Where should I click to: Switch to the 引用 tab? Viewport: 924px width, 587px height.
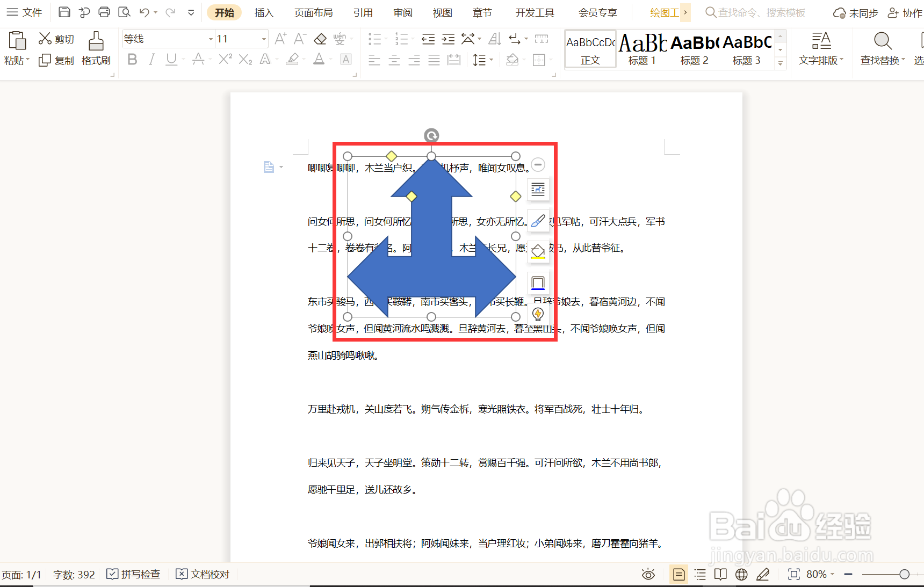click(x=363, y=12)
